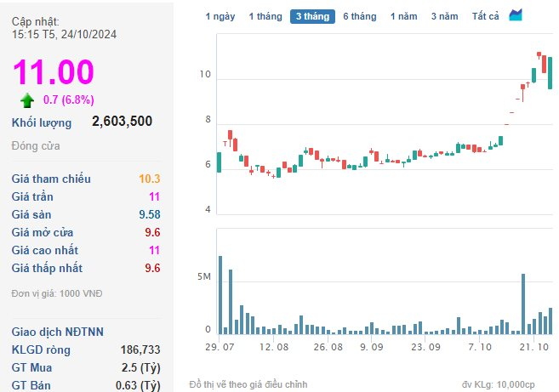Switch chart to 1 ngày range

click(x=220, y=16)
